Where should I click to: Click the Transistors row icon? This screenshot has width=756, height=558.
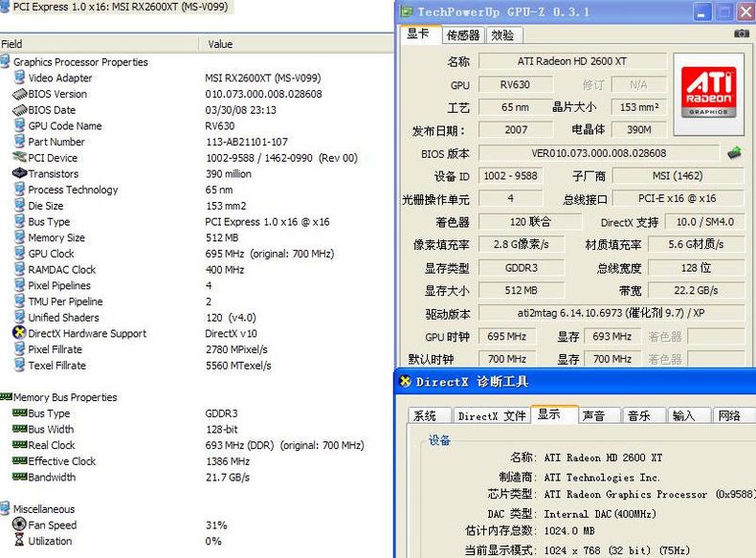[19, 172]
